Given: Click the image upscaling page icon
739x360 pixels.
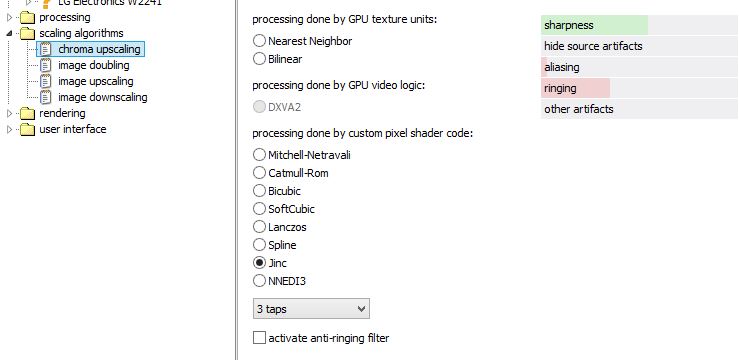Looking at the screenshot, I should click(46, 81).
